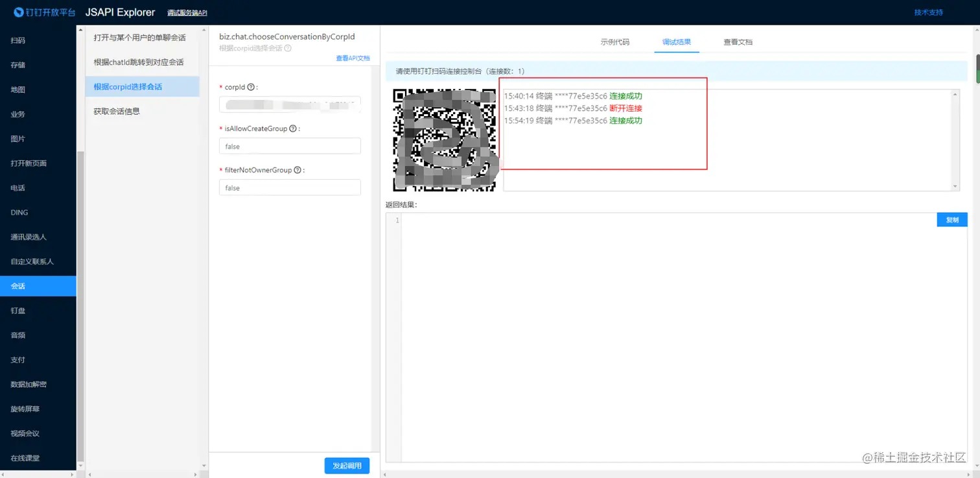Select 音频 in left sidebar
980x478 pixels.
click(38, 335)
